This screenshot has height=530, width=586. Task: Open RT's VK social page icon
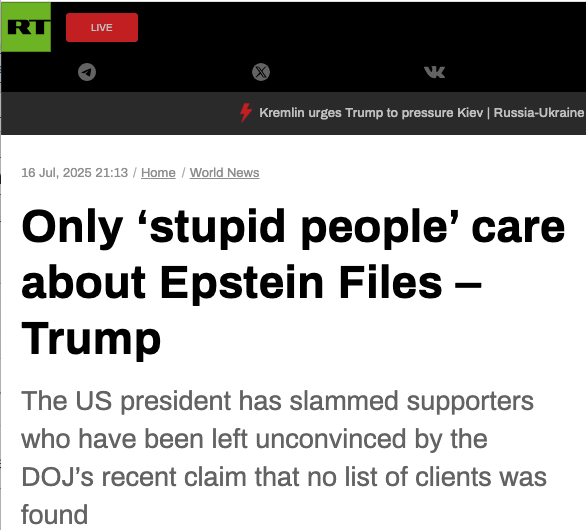435,72
